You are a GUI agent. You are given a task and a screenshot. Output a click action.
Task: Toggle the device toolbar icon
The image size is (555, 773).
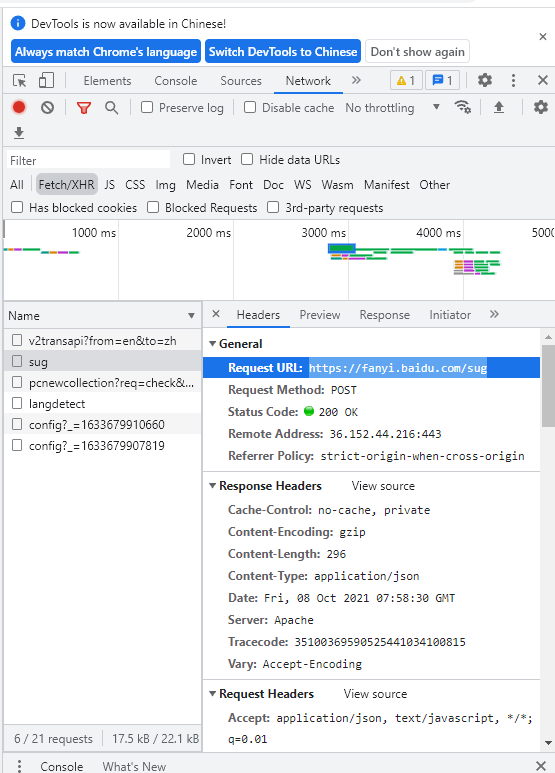coord(46,80)
